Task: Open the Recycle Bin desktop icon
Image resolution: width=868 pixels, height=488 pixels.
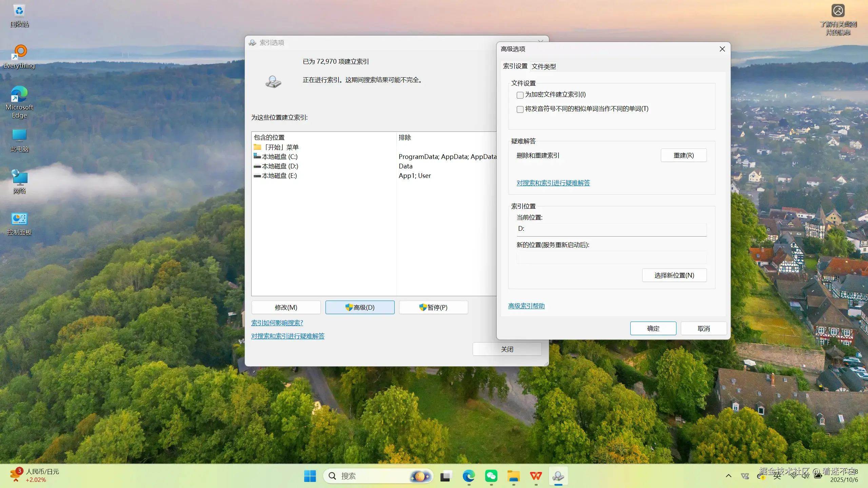Action: pyautogui.click(x=19, y=15)
